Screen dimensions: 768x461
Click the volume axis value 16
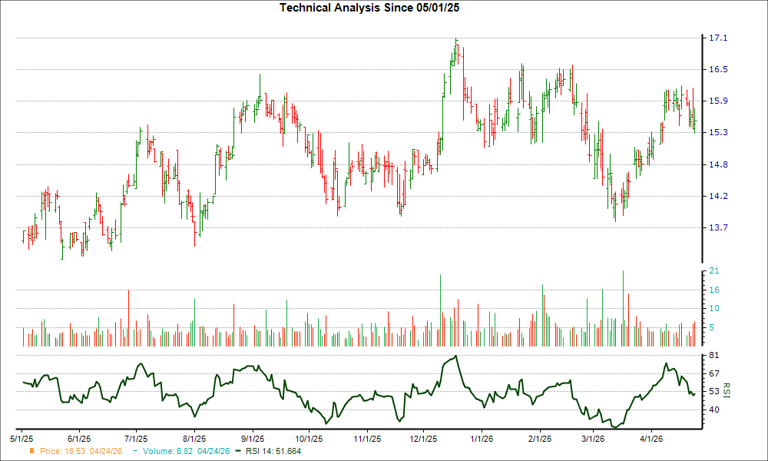715,290
